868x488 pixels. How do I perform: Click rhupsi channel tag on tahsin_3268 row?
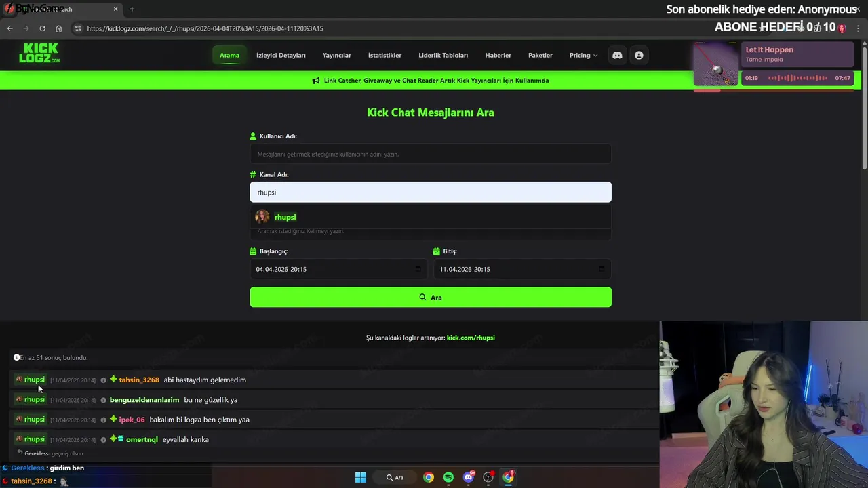[x=31, y=380]
